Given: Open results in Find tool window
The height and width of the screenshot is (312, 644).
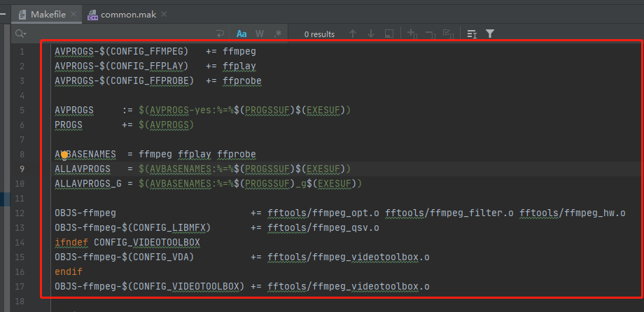Looking at the screenshot, I should tap(388, 34).
